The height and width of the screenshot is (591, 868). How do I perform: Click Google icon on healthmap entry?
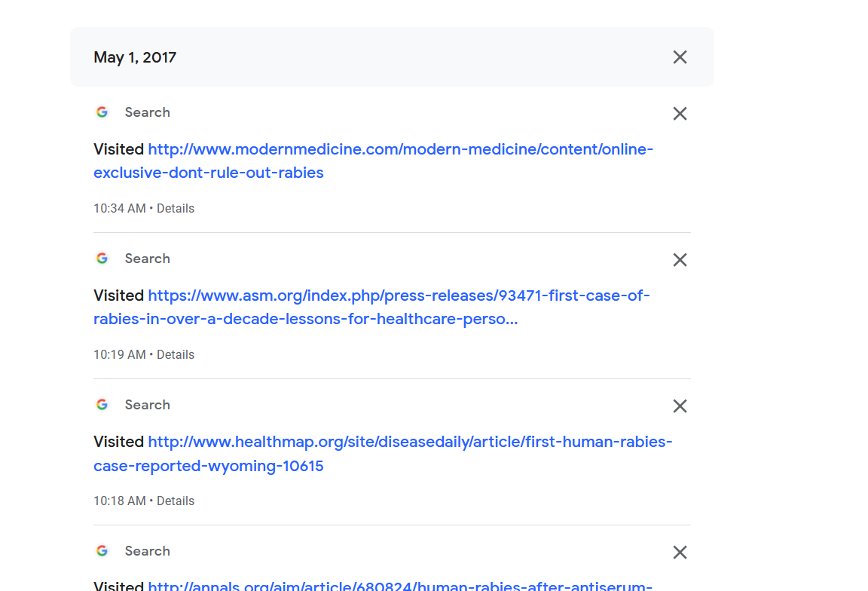(x=102, y=404)
